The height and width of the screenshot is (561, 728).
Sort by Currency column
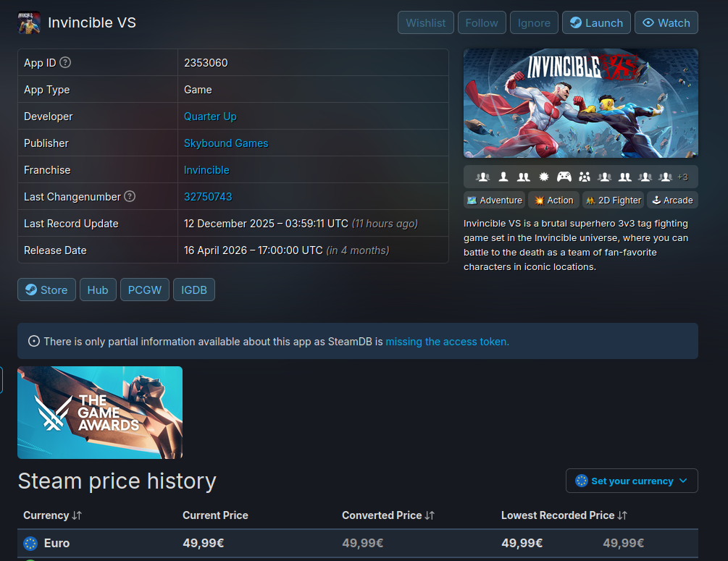(52, 515)
